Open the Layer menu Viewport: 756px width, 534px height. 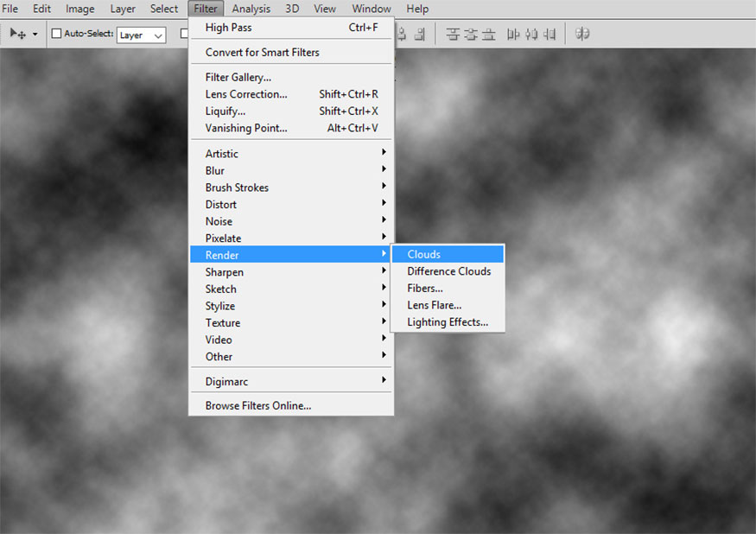click(123, 9)
